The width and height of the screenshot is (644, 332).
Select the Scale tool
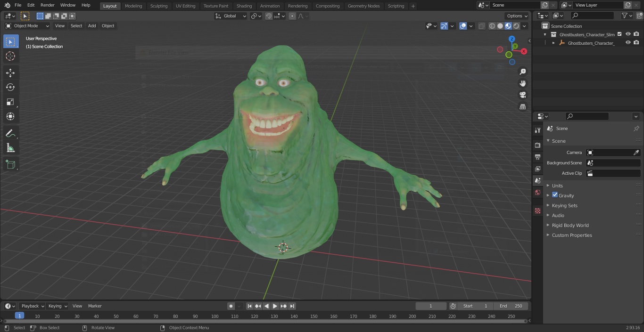pos(10,102)
